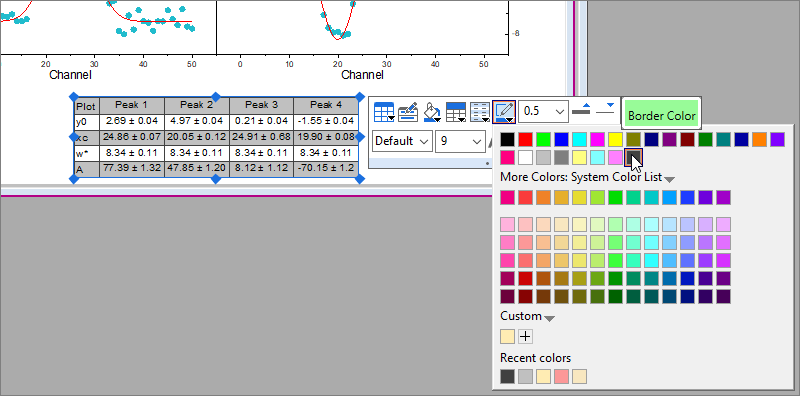Click the 20.05 ± 0.12 table cell

196,137
